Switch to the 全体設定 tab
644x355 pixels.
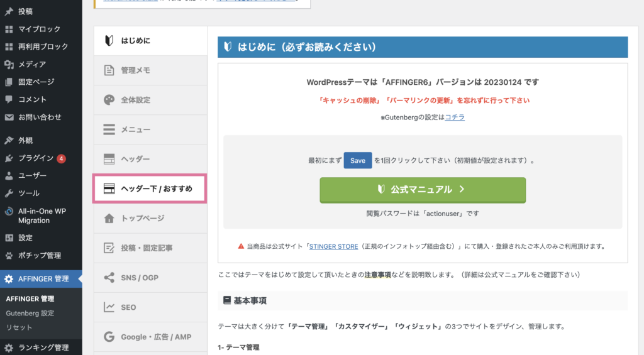[150, 100]
